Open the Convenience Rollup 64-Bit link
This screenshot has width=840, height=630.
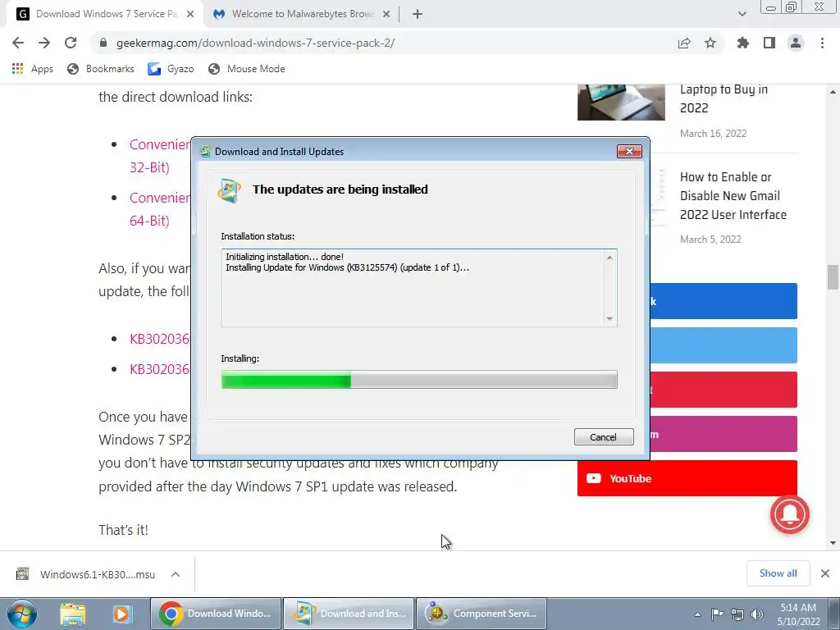pyautogui.click(x=160, y=209)
